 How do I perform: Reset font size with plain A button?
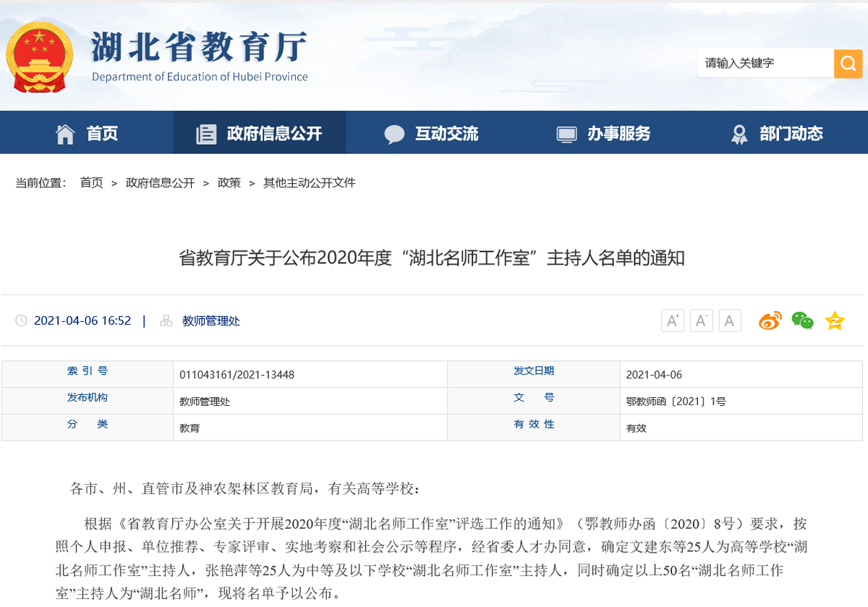[x=729, y=321]
